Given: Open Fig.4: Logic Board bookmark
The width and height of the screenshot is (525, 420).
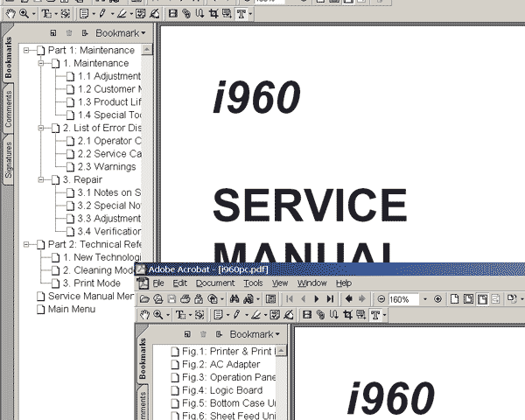Looking at the screenshot, I should tap(222, 390).
